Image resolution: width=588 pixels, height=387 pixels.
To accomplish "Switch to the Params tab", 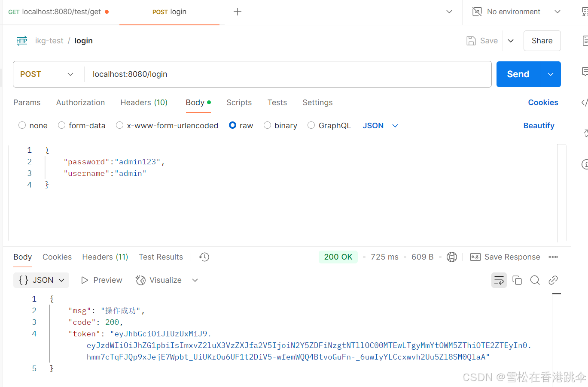I will 27,103.
